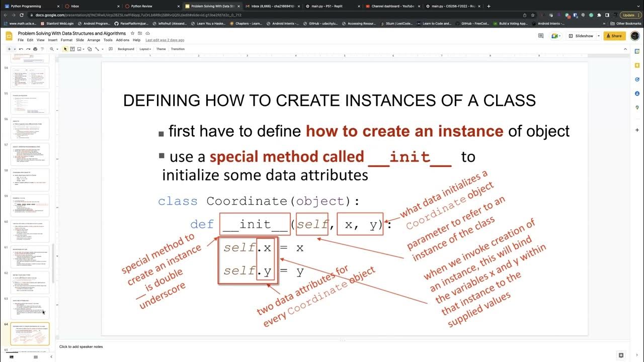Image resolution: width=644 pixels, height=362 pixels.
Task: Open the comment history icon
Action: pyautogui.click(x=541, y=36)
